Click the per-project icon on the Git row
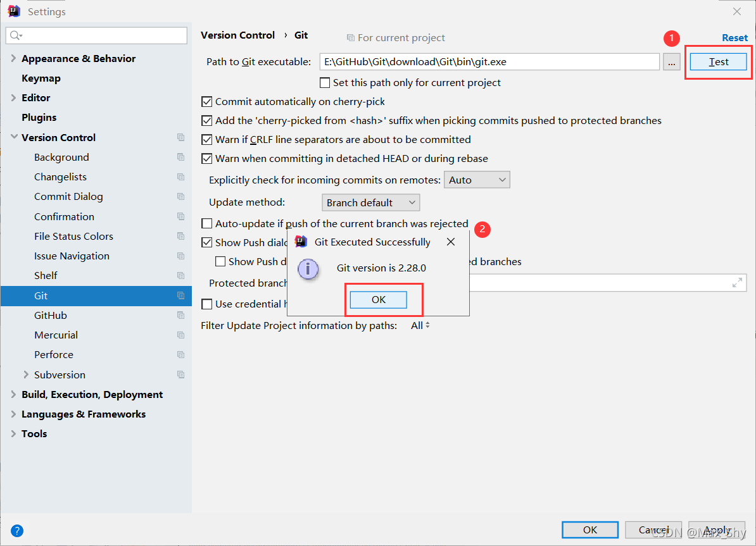The image size is (756, 546). (181, 295)
